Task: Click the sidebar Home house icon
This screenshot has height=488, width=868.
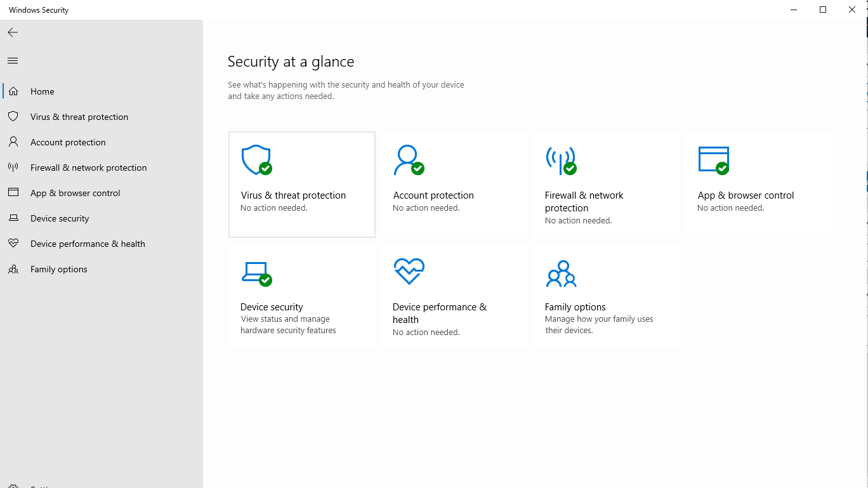Action: click(x=13, y=91)
